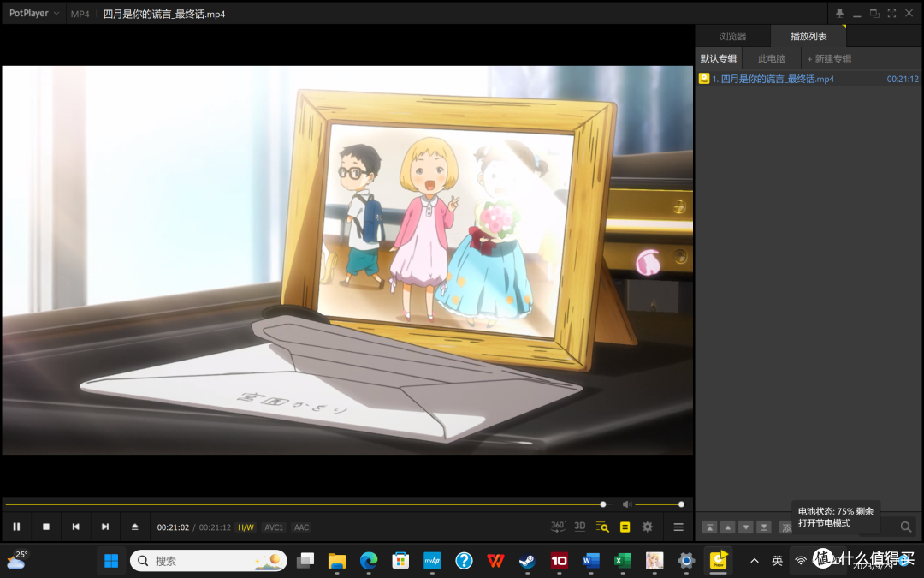Move playlist item down

(746, 527)
